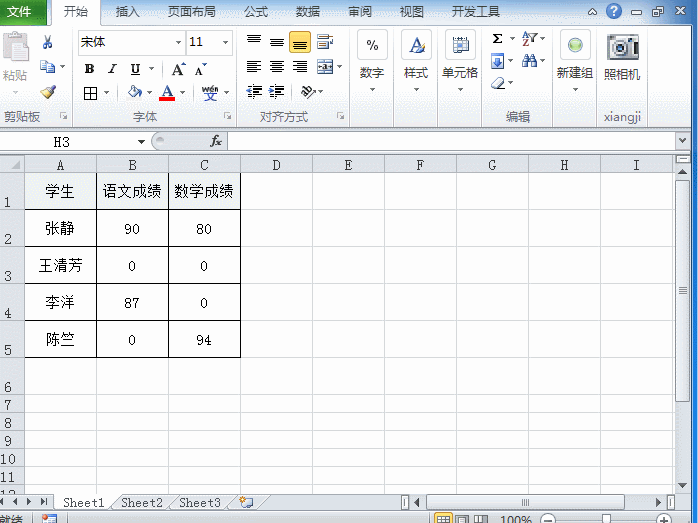Open the Sheet2 worksheet tab

(x=142, y=503)
